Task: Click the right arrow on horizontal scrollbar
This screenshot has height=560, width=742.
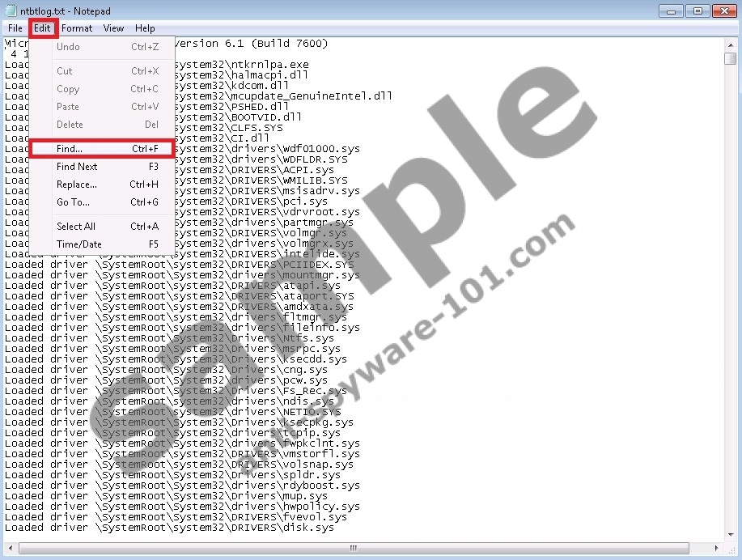Action: point(715,549)
